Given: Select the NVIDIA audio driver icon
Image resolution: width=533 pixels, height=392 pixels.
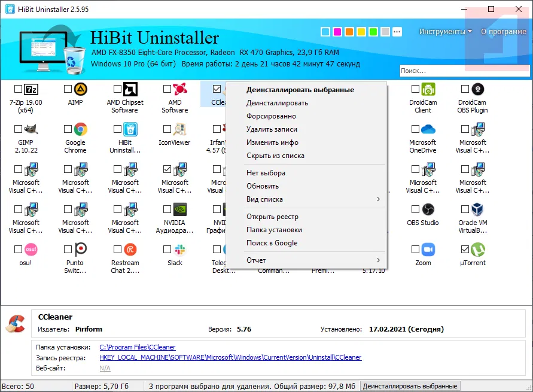Looking at the screenshot, I should coord(180,209).
